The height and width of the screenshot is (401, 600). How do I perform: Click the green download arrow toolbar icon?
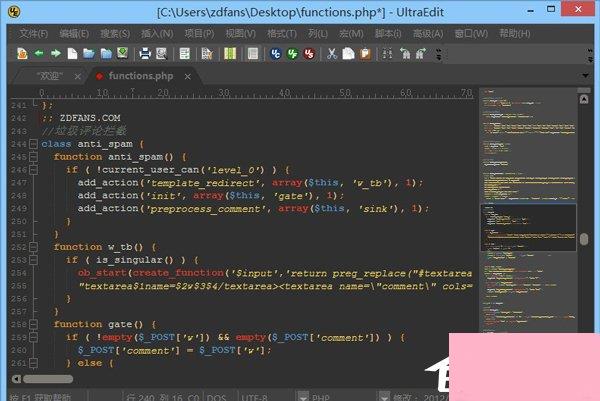pos(122,53)
